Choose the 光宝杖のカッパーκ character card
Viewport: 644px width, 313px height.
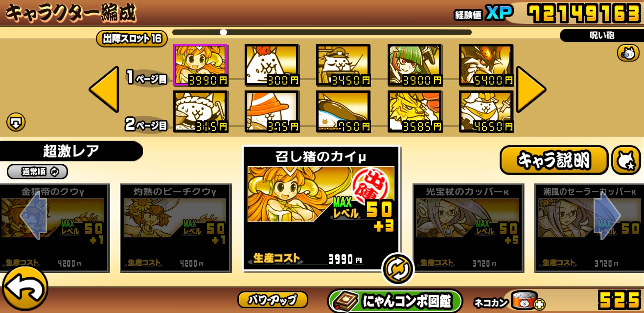tap(468, 228)
